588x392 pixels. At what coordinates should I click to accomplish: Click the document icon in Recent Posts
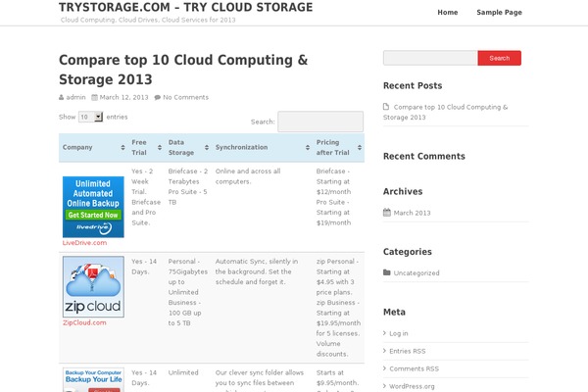[386, 107]
